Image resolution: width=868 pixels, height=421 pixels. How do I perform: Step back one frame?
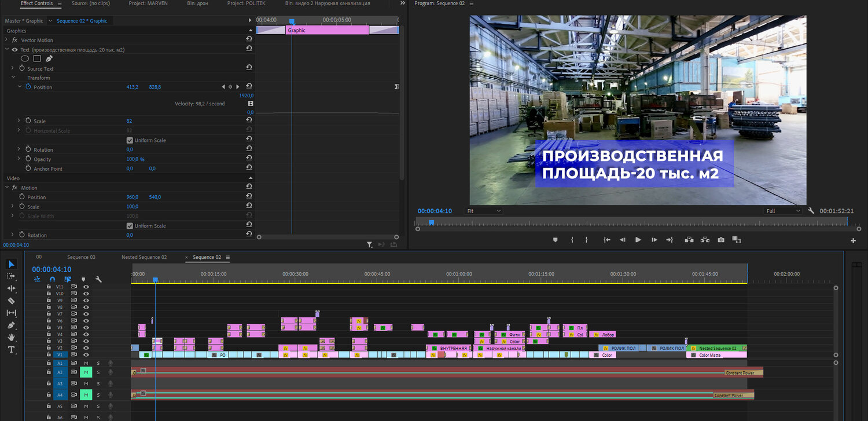point(623,240)
